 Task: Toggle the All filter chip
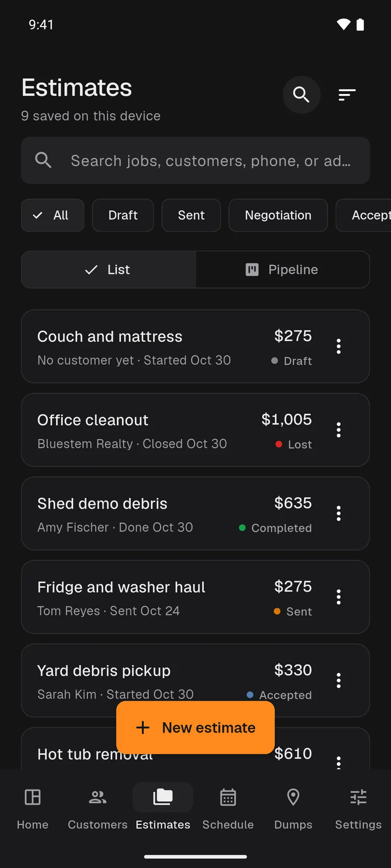point(53,215)
